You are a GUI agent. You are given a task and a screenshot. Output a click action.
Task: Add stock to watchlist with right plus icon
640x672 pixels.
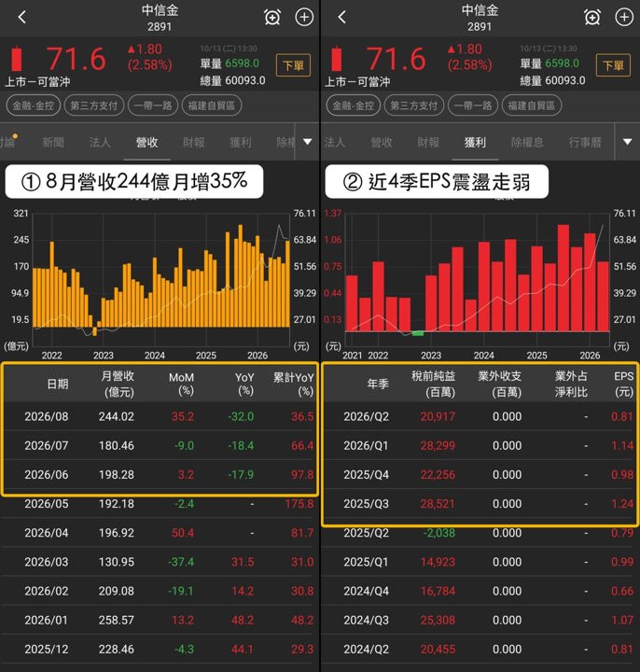tap(624, 18)
